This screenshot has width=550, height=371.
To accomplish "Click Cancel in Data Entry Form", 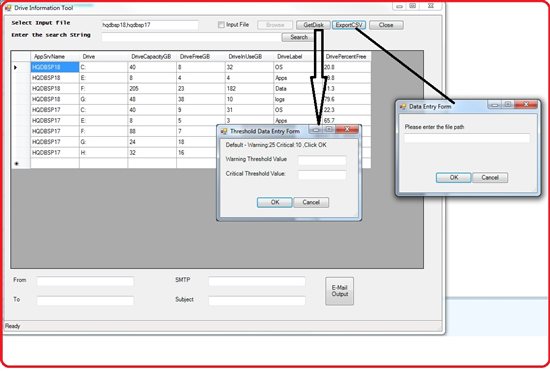I will point(490,177).
